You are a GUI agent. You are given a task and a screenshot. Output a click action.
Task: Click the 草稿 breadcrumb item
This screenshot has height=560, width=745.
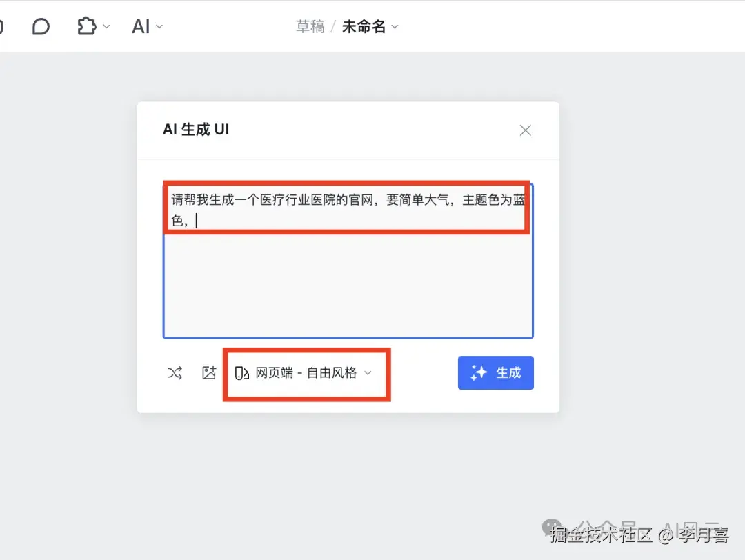tap(310, 26)
